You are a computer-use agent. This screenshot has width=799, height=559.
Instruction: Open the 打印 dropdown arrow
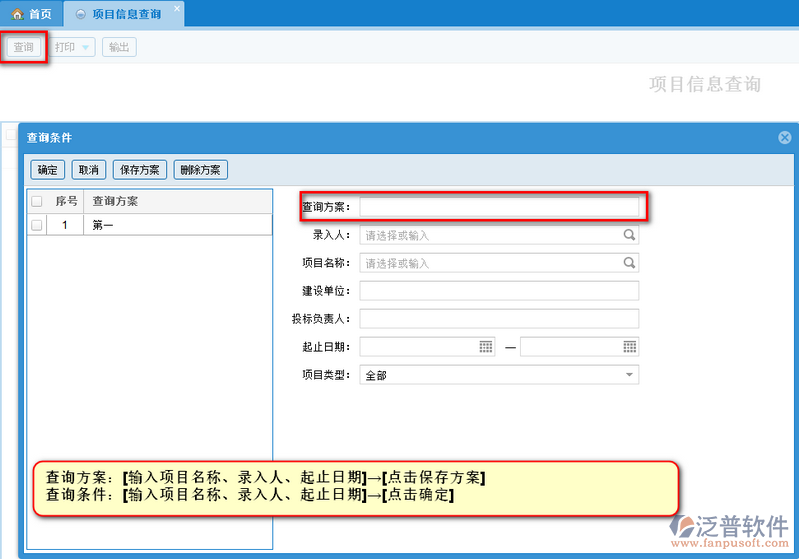pyautogui.click(x=86, y=47)
